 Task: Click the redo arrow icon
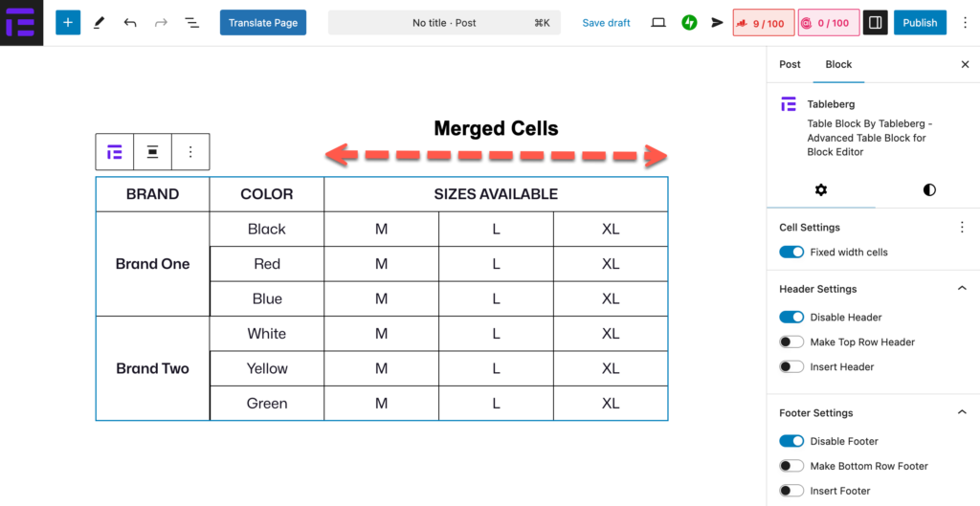[161, 23]
